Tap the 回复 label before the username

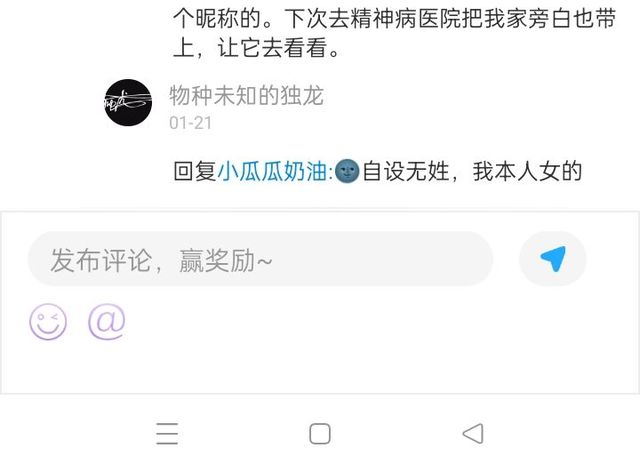point(195,171)
